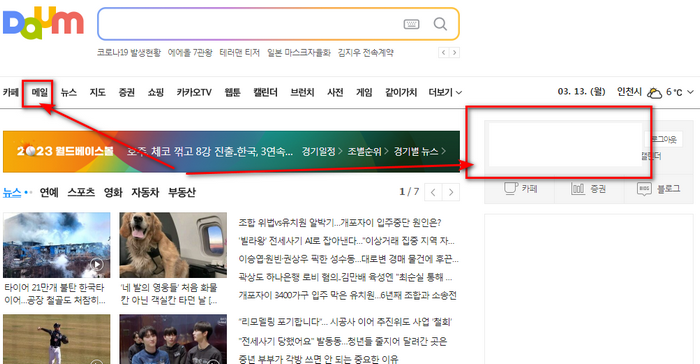Open 쇼핑 in the top menu
The image size is (700, 364).
click(155, 92)
